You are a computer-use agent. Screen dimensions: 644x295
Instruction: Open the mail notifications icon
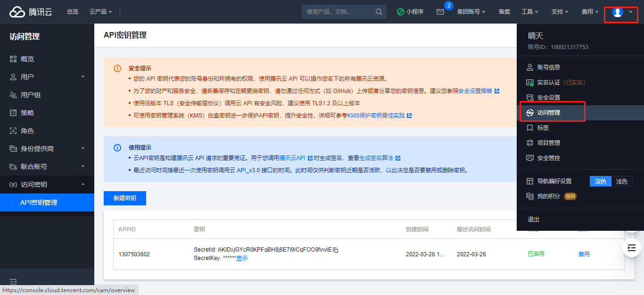(x=440, y=12)
